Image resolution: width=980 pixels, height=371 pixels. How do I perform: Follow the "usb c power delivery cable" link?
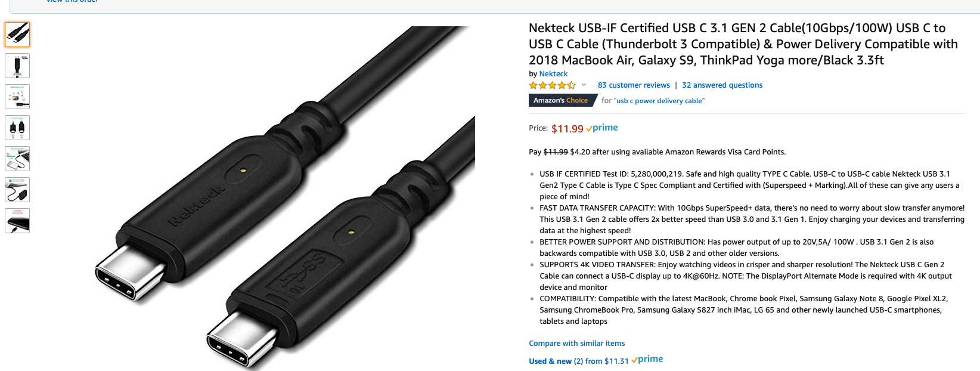coord(660,101)
